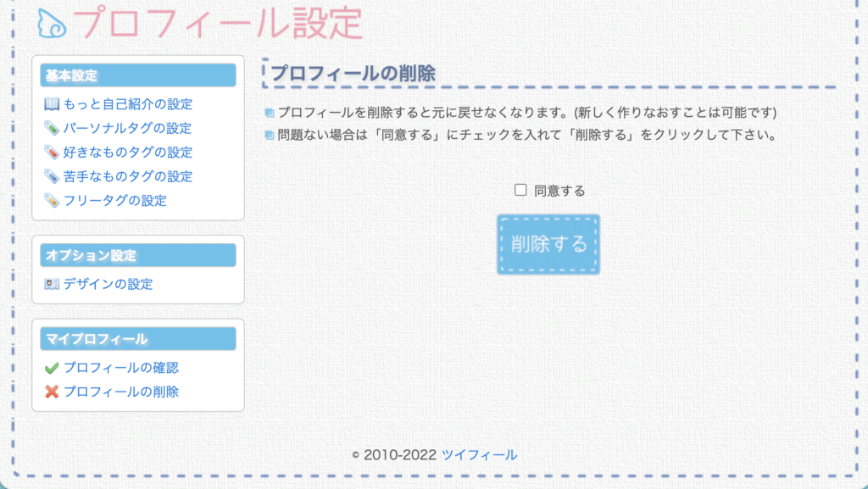The image size is (868, 489).
Task: Click the プロフィールの削除 main heading
Action: pos(353,73)
